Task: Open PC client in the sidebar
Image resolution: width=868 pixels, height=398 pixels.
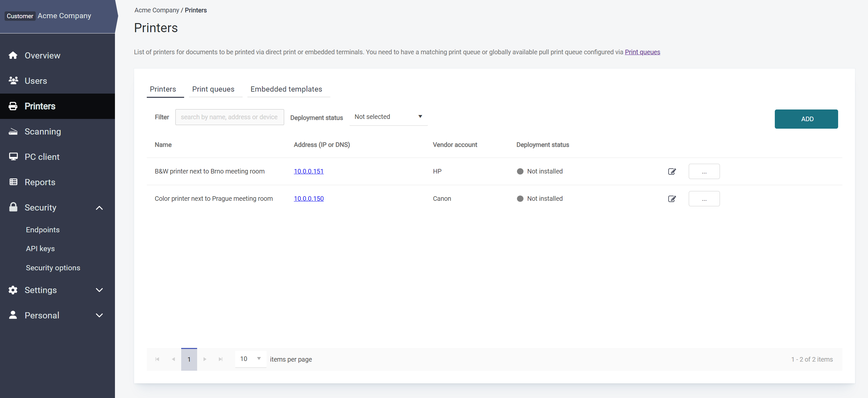Action: (x=57, y=157)
